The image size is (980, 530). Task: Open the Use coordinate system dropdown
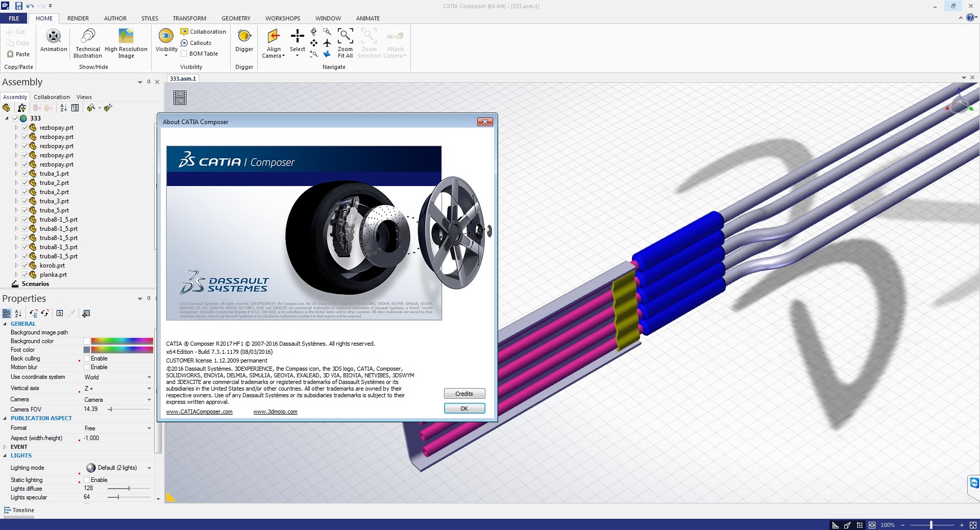click(149, 377)
